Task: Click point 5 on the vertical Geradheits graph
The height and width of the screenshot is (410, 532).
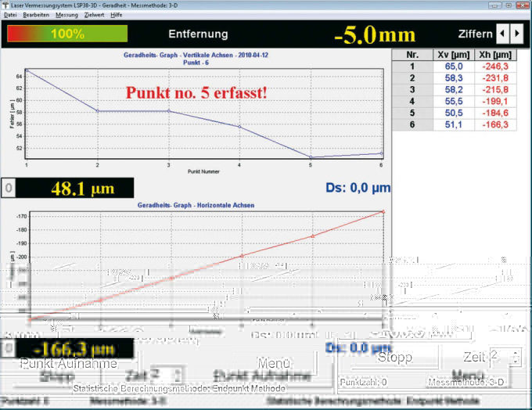Action: 311,156
